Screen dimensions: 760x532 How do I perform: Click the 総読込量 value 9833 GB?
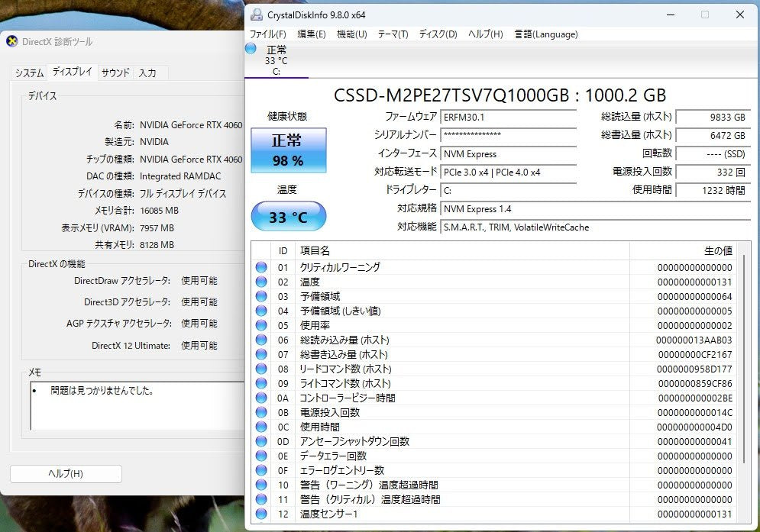(713, 118)
